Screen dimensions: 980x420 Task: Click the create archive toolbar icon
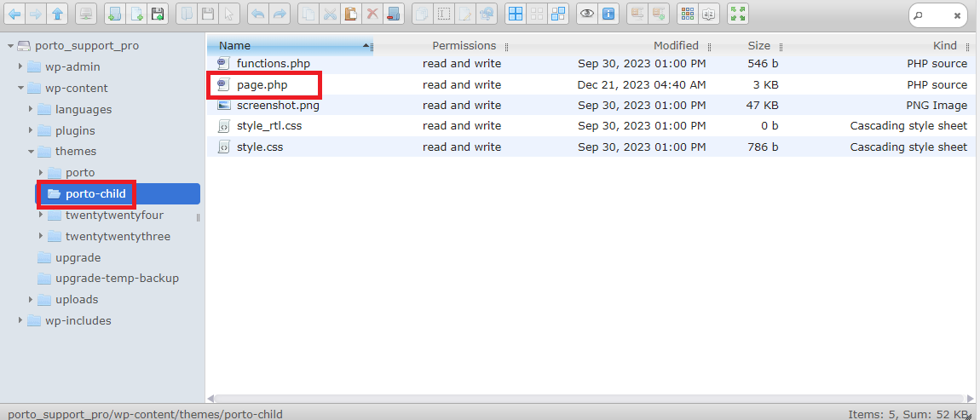658,14
